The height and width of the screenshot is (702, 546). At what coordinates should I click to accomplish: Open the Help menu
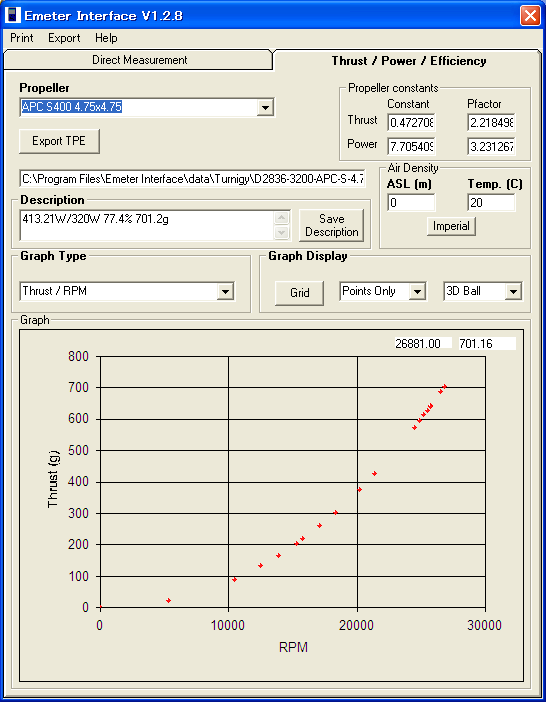106,38
